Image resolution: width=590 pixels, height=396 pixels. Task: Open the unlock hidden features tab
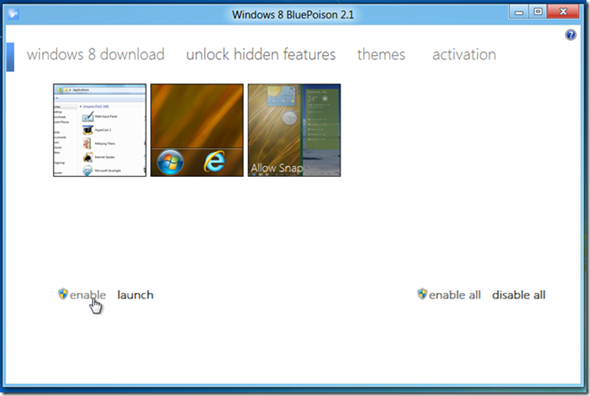pos(261,55)
